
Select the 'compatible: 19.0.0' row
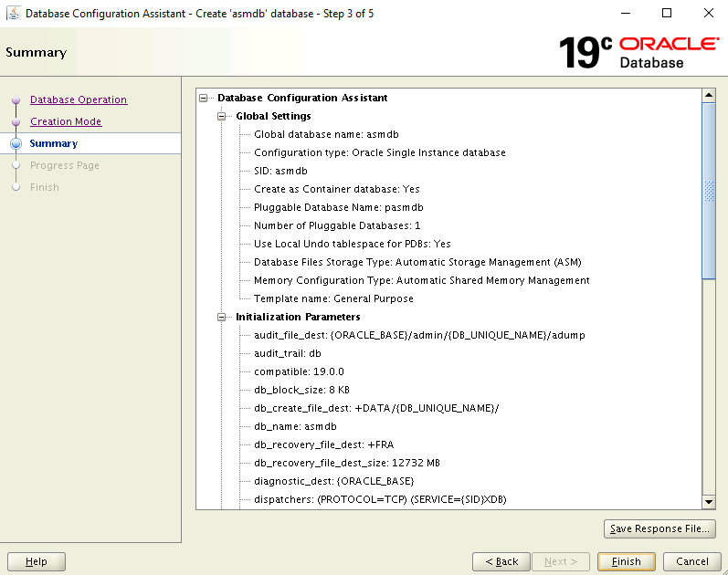coord(299,371)
